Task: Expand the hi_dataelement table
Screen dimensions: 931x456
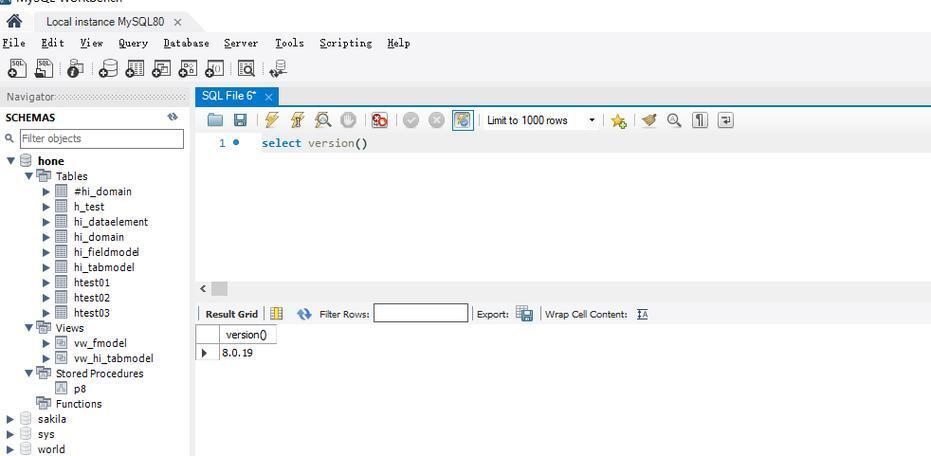Action: tap(46, 221)
